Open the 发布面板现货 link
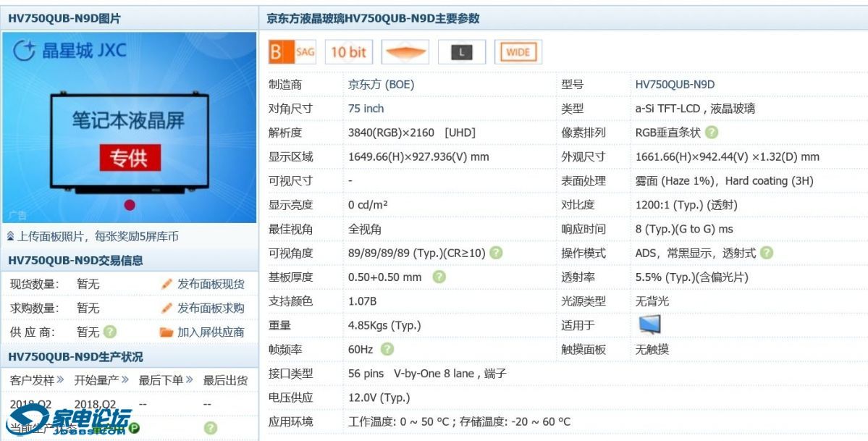This screenshot has height=441, width=868. (x=203, y=284)
